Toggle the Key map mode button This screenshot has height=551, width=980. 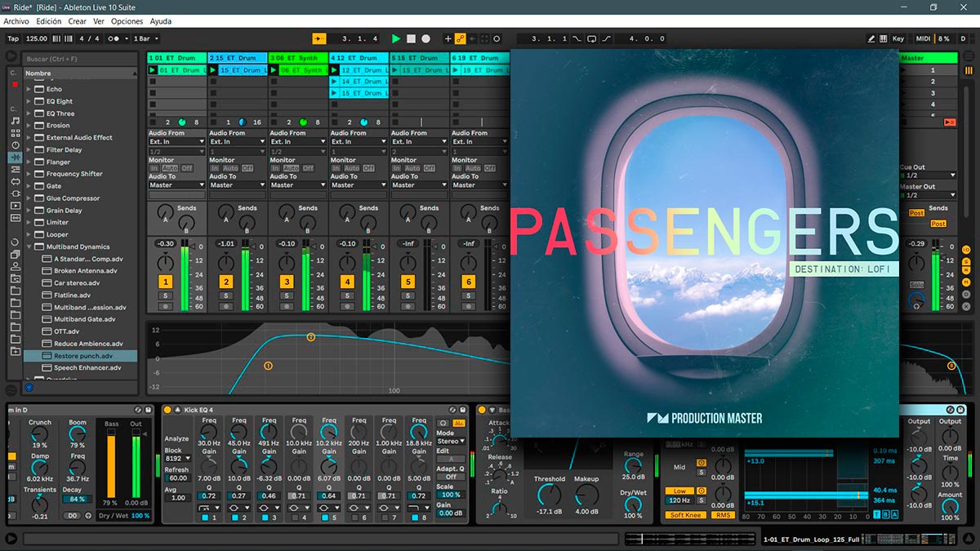[898, 38]
